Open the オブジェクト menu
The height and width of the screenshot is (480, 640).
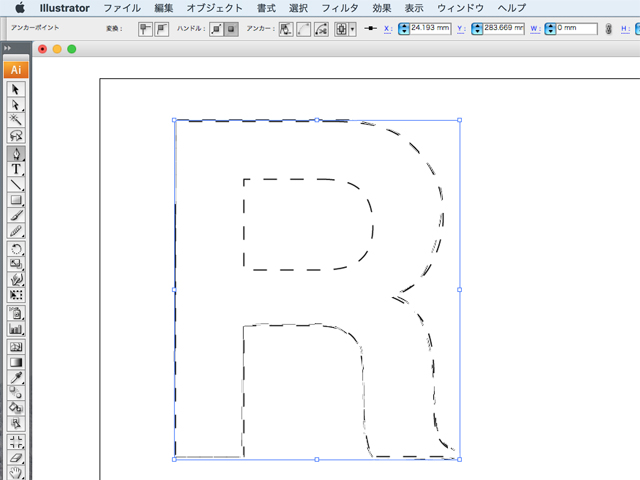215,8
